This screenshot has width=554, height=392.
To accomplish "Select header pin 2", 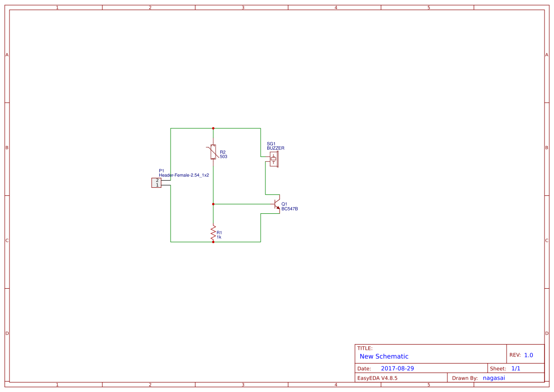I will 157,181.
